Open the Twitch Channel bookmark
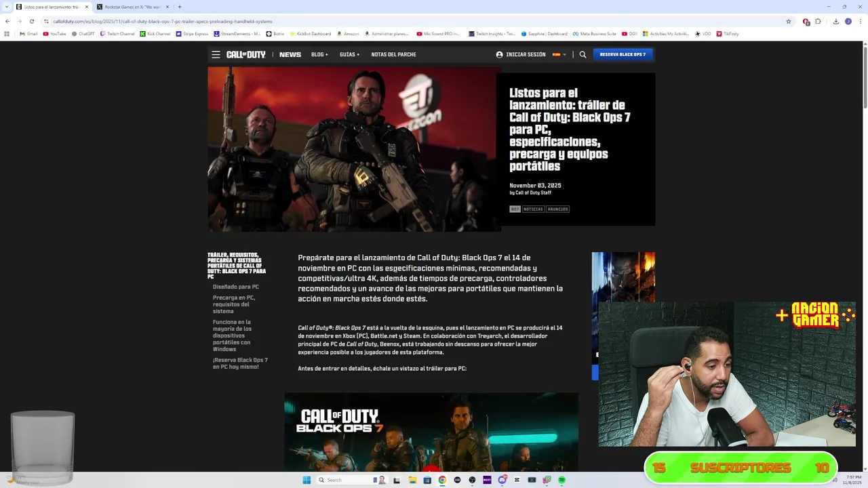 [x=117, y=33]
